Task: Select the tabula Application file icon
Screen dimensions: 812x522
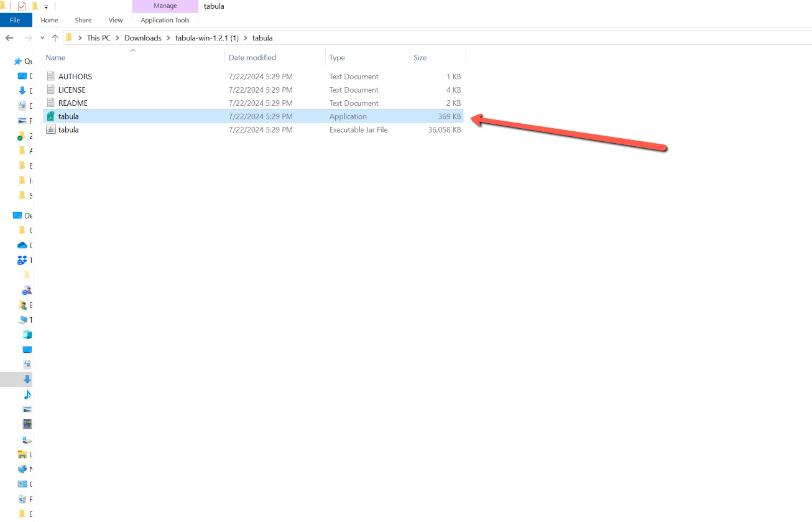Action: 50,116
